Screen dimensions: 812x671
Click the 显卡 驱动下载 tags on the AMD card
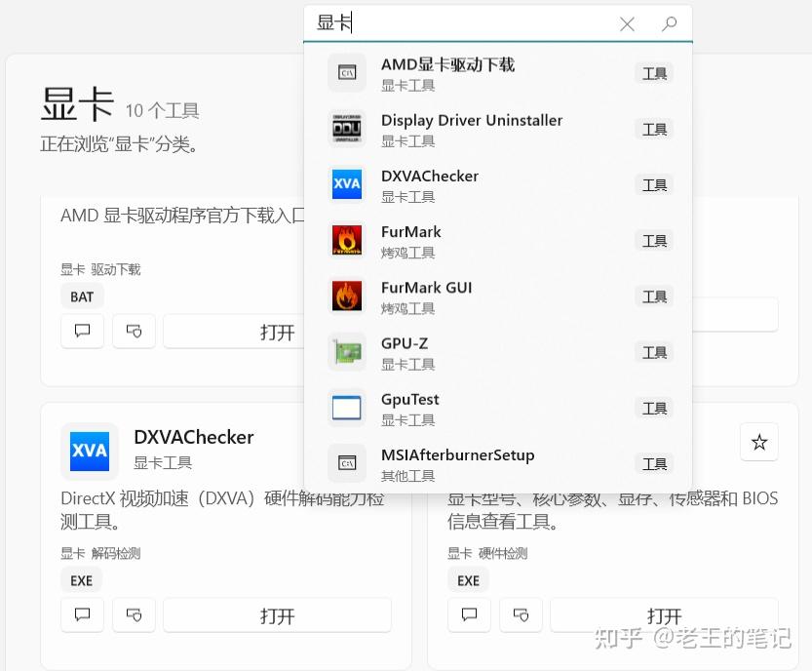pyautogui.click(x=100, y=269)
